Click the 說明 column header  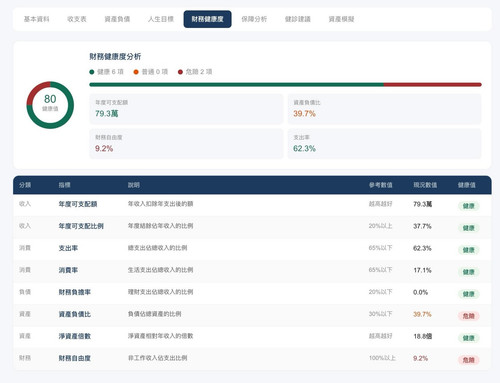pyautogui.click(x=134, y=185)
